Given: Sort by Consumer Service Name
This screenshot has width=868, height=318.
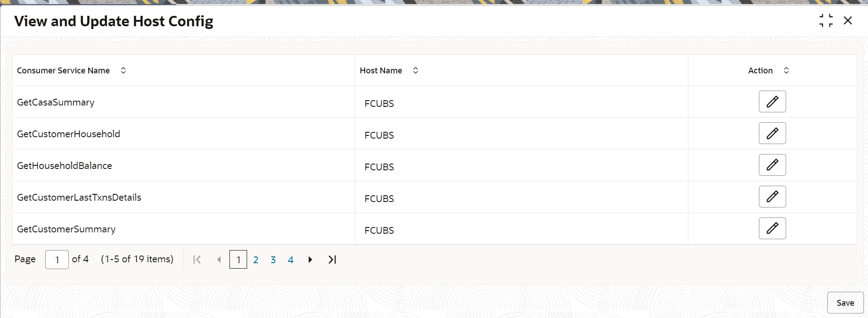Looking at the screenshot, I should point(123,70).
